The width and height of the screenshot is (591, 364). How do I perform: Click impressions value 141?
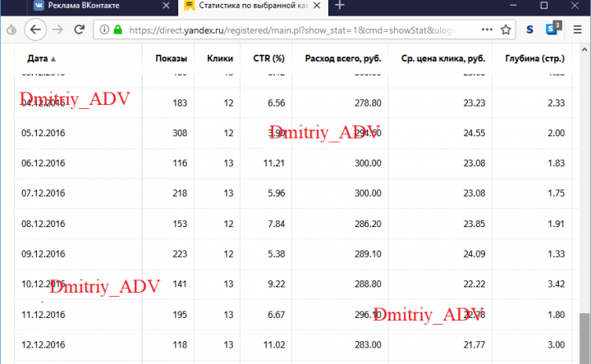click(x=180, y=284)
